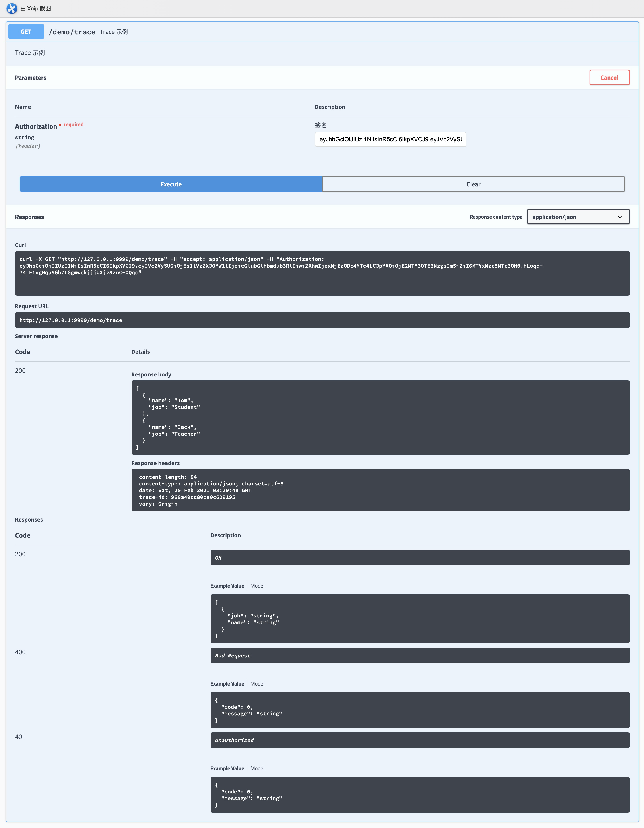
Task: Click the Authorization header input field
Action: [x=390, y=140]
